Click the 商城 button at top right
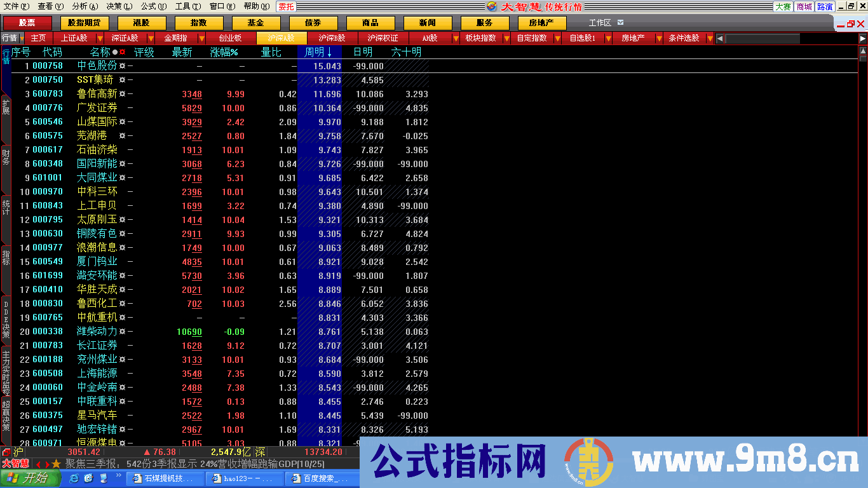Screen dimensions: 868x488 point(804,6)
